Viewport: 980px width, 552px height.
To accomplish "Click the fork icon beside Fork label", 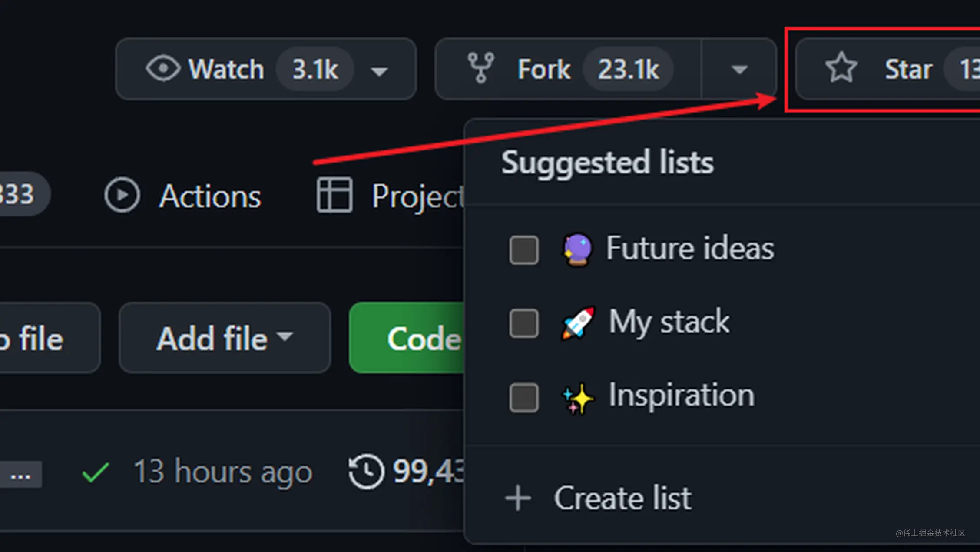I will click(x=480, y=68).
